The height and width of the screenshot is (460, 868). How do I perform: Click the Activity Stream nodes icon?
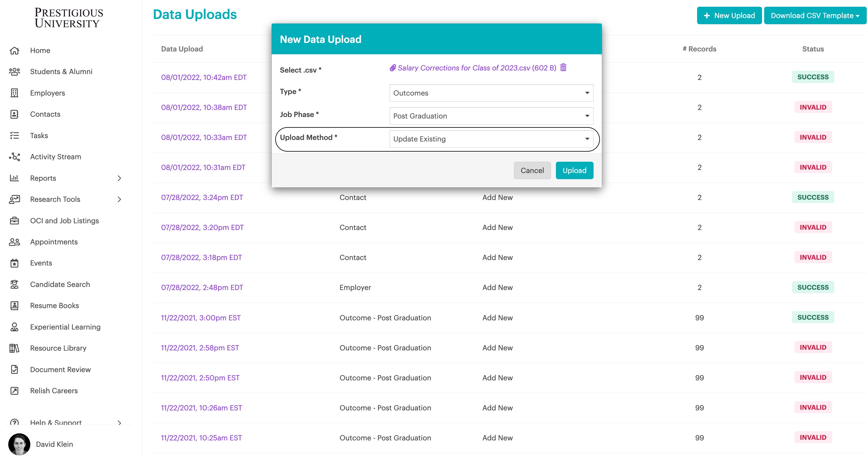point(14,157)
